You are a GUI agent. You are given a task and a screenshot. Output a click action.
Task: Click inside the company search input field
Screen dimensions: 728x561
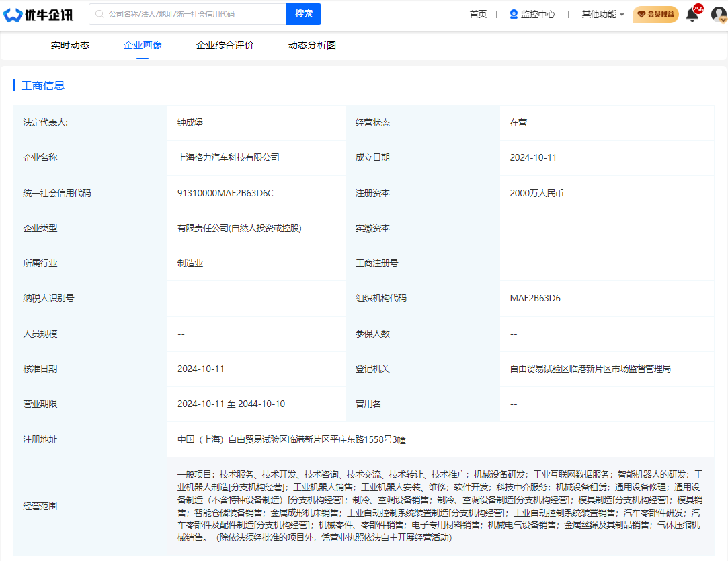pos(188,13)
